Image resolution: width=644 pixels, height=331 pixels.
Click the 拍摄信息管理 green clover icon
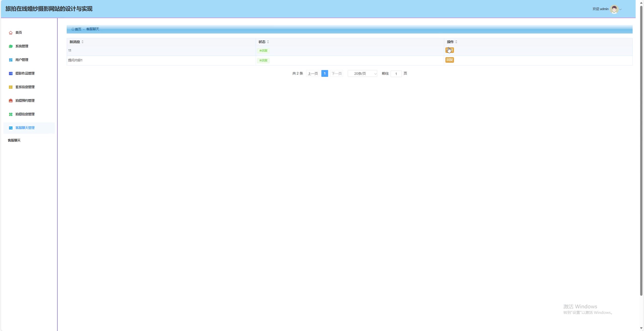coord(11,114)
